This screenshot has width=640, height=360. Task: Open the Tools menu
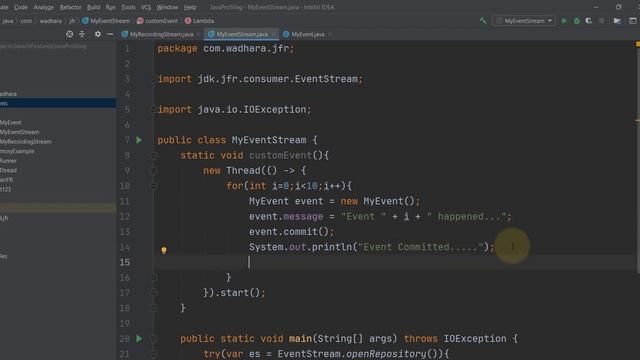click(x=128, y=7)
